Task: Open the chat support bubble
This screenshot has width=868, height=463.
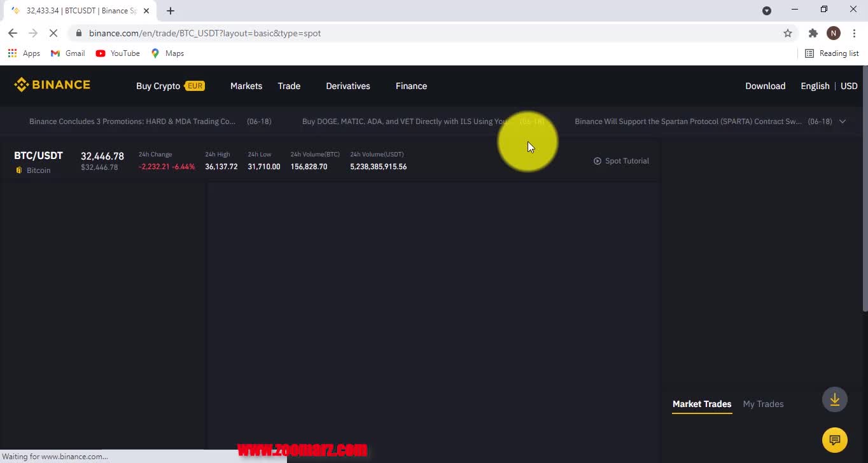Action: 834,439
